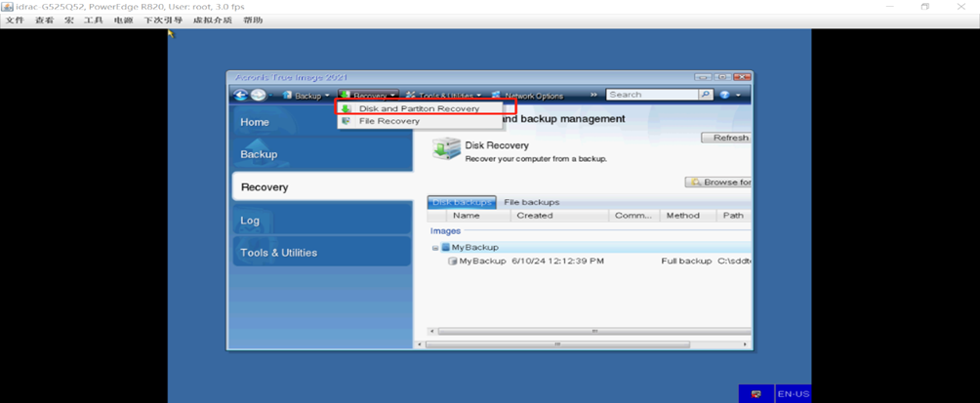Image resolution: width=980 pixels, height=403 pixels.
Task: Choose Disk and Partition Recovery
Action: [x=420, y=108]
